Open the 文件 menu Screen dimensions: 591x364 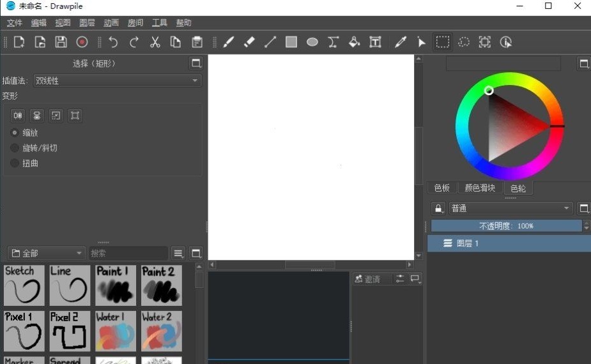point(15,23)
